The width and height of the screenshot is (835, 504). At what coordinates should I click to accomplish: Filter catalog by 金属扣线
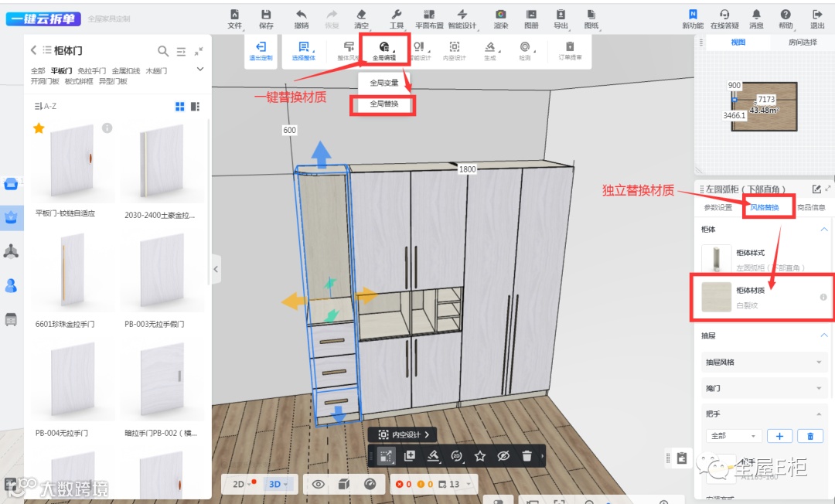pyautogui.click(x=126, y=71)
